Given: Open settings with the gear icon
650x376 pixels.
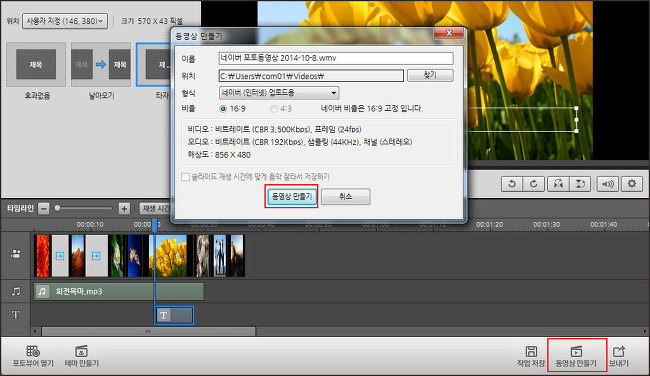Looking at the screenshot, I should (x=631, y=184).
